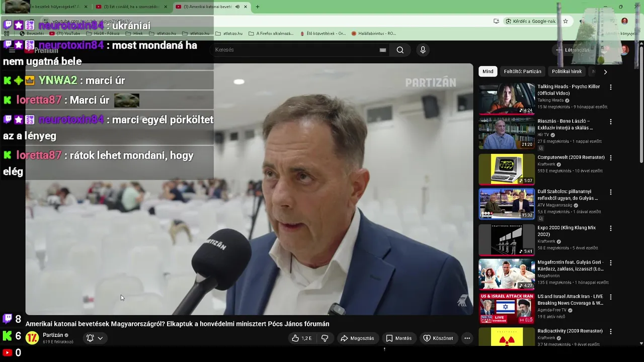644x362 pixels.
Task: Mute the Amerikai katonai bevetések tab audio icon
Action: (237, 7)
